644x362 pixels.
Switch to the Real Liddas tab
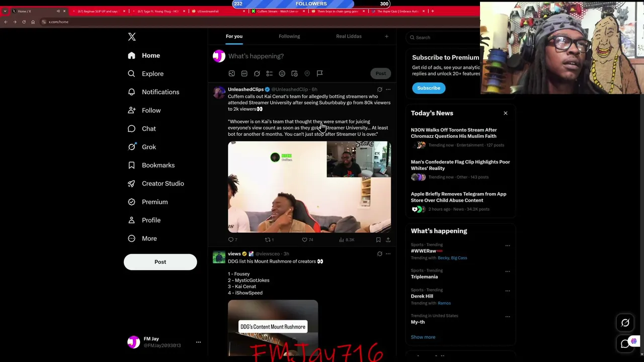click(x=349, y=36)
